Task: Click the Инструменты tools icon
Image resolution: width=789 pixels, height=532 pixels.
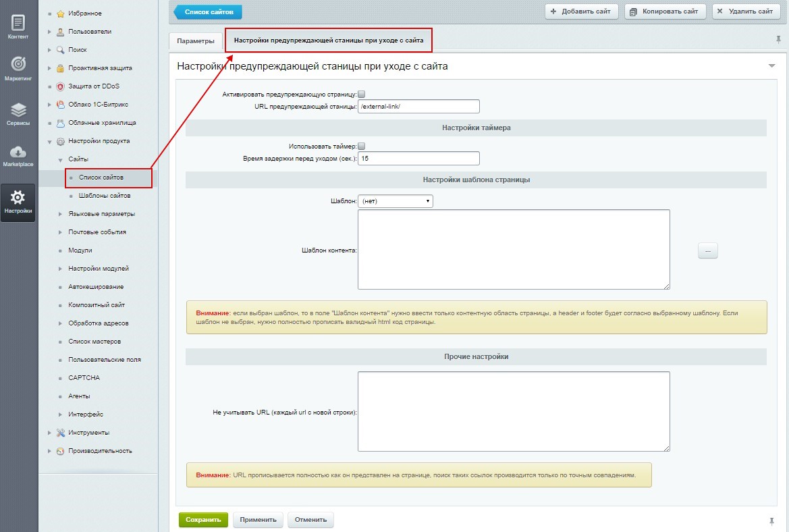Action: pos(60,433)
